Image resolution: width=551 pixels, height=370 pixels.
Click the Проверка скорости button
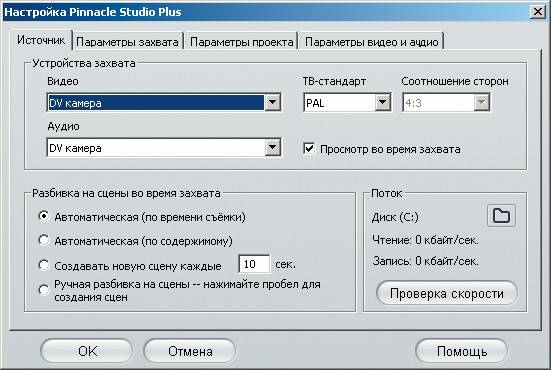[447, 293]
